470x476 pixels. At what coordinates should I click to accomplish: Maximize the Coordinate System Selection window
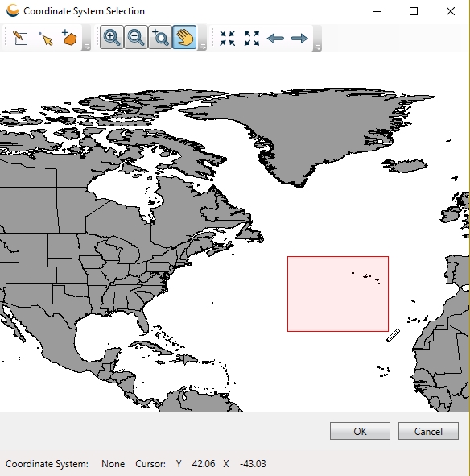tap(414, 11)
